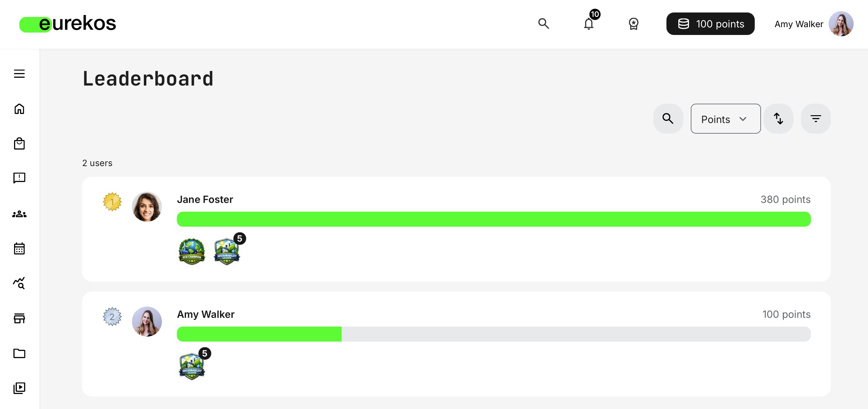Click the 100 points balance button
868x409 pixels.
pyautogui.click(x=710, y=24)
